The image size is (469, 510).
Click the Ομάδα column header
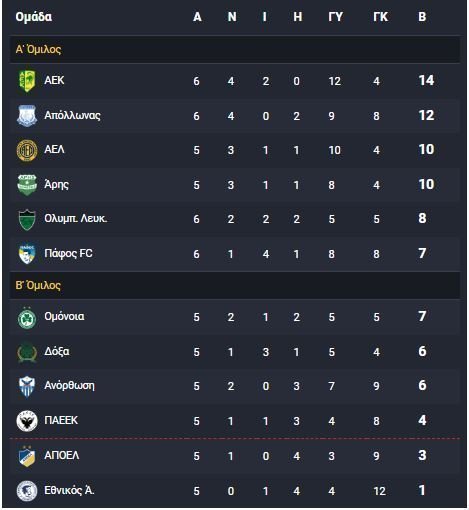coord(34,17)
